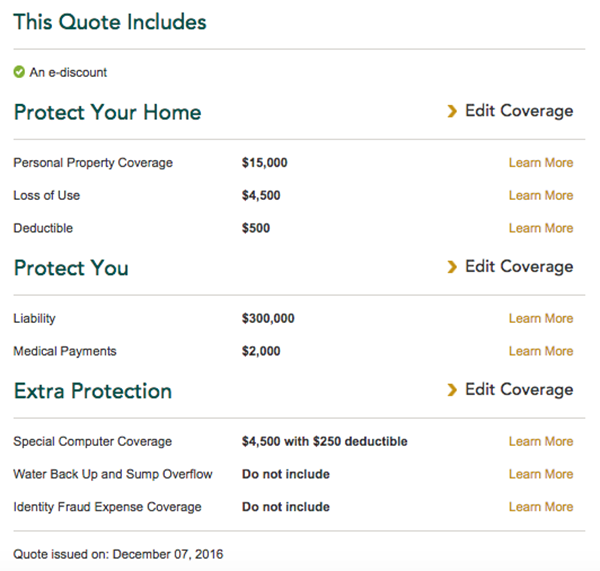This screenshot has width=600, height=571.
Task: Learn More about Liability
Action: point(541,318)
